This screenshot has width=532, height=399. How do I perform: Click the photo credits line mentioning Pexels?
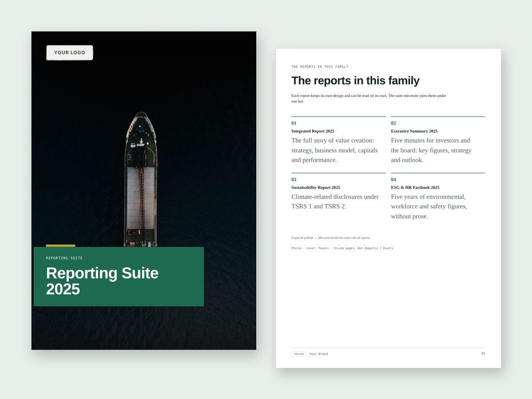[342, 248]
